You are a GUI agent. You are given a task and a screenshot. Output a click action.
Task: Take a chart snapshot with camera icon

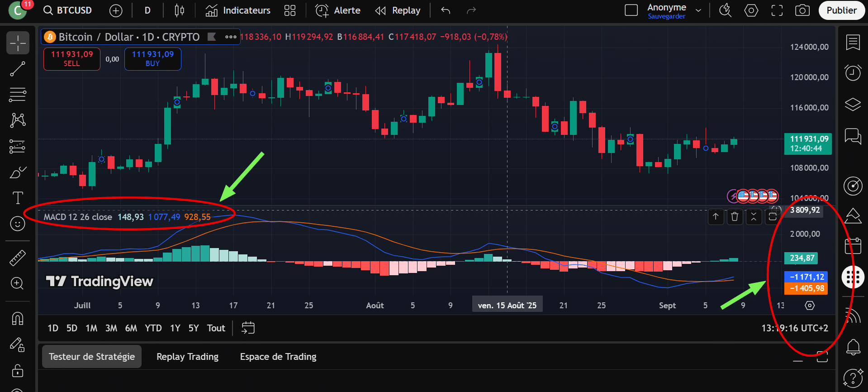click(x=802, y=10)
